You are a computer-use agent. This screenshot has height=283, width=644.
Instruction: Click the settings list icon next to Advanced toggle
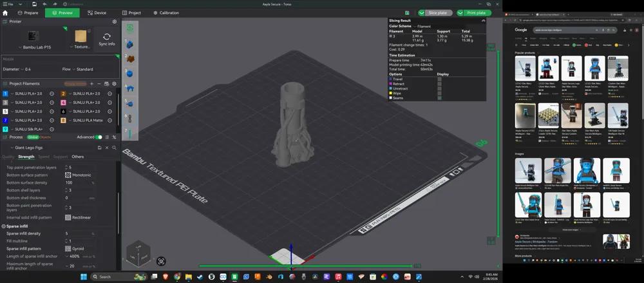107,137
